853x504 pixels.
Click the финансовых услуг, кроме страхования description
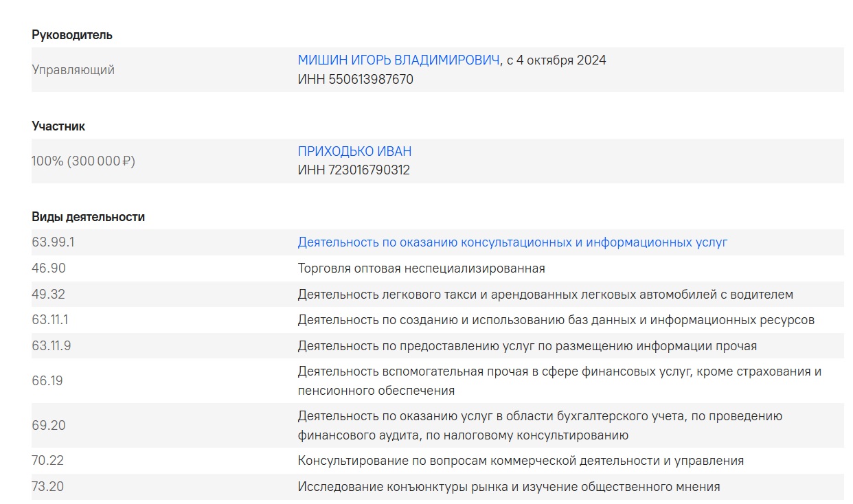[559, 371]
